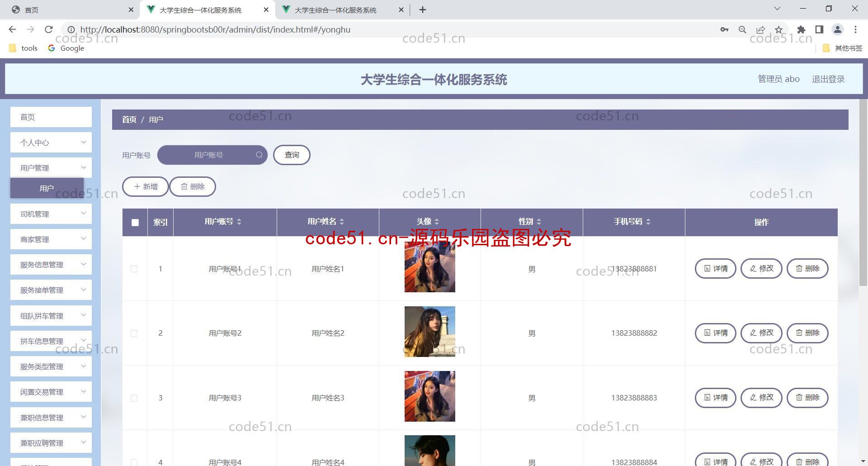
Task: Expand the 个人中心 sidebar menu
Action: [x=51, y=143]
